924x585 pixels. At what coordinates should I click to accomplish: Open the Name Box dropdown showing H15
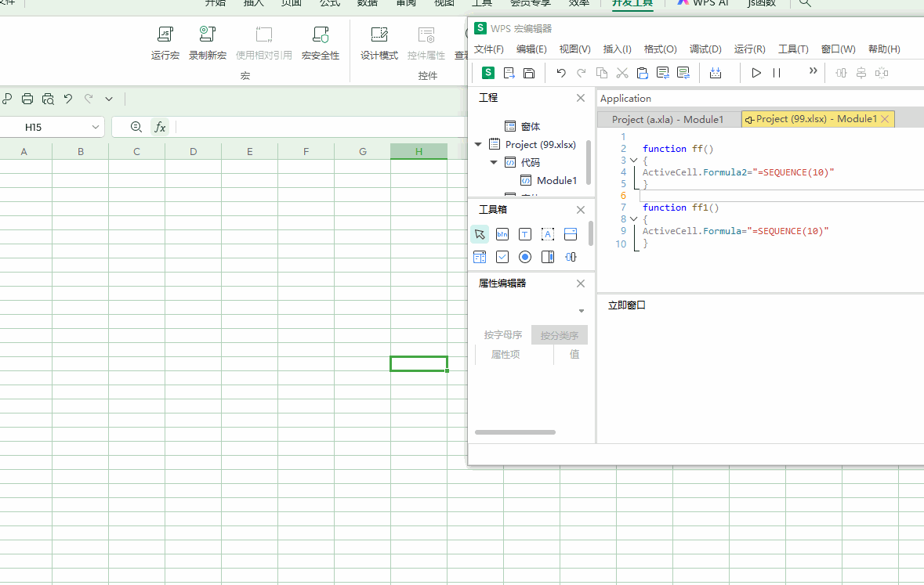96,127
